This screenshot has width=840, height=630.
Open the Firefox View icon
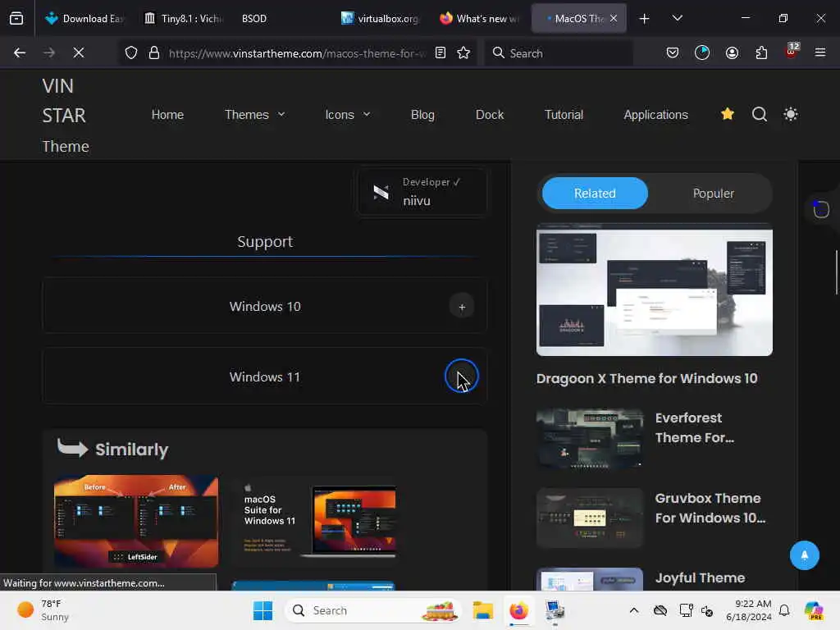pos(16,18)
